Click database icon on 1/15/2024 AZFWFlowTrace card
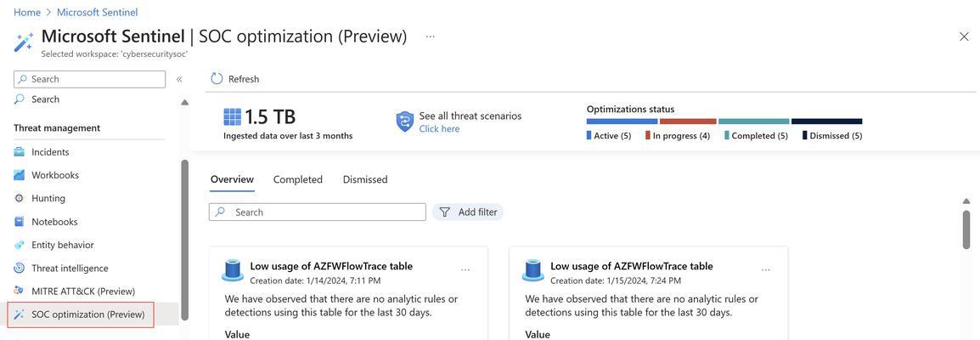This screenshot has height=340, width=980. tap(532, 270)
